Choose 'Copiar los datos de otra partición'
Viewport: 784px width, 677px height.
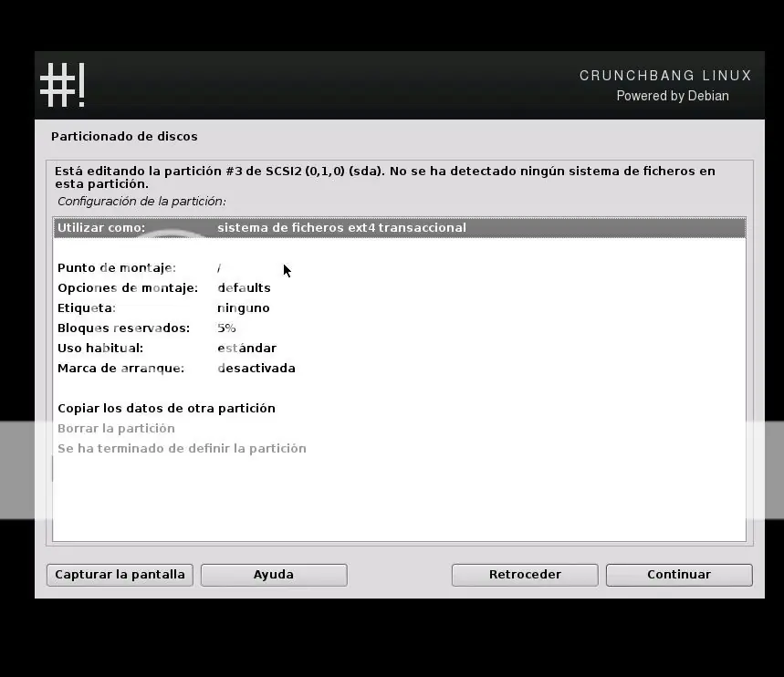coord(400,408)
